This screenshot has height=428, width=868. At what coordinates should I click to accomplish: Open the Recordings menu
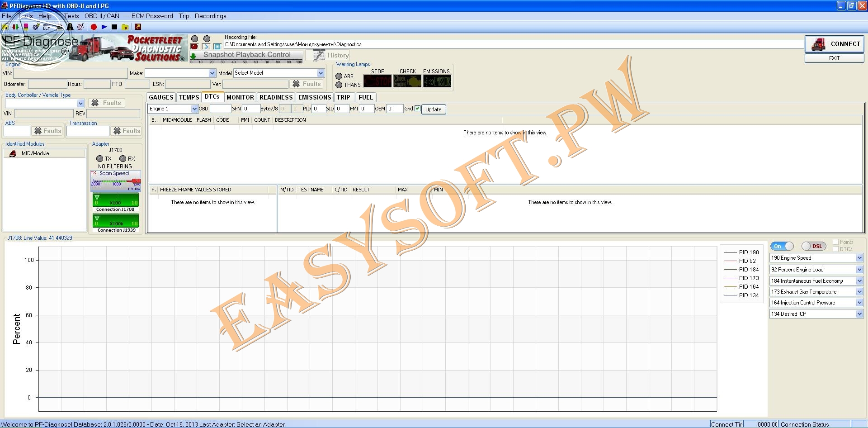pos(210,16)
